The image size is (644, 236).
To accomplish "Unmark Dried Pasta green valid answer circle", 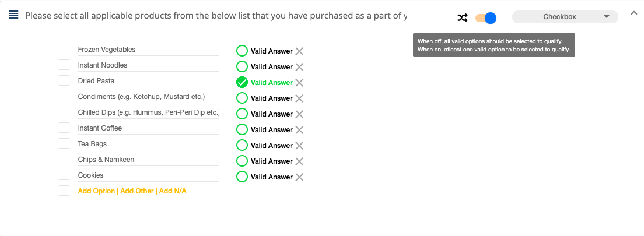I will pyautogui.click(x=242, y=82).
